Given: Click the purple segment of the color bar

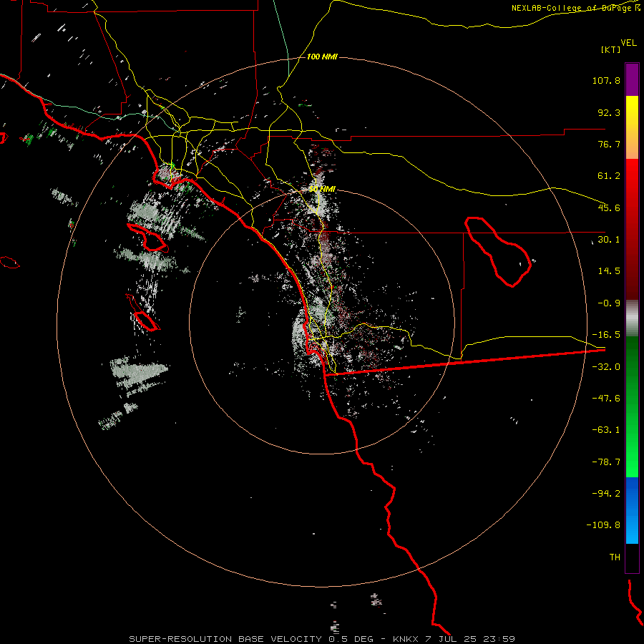Looking at the screenshot, I should click(x=632, y=79).
